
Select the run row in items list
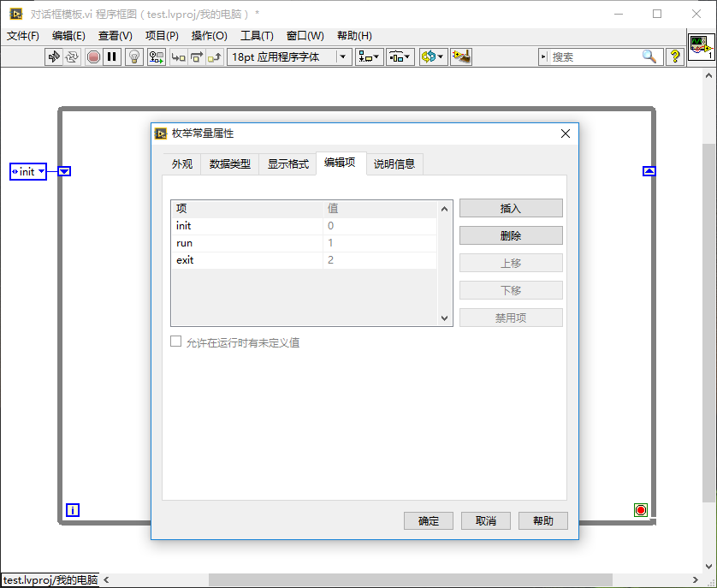point(248,243)
